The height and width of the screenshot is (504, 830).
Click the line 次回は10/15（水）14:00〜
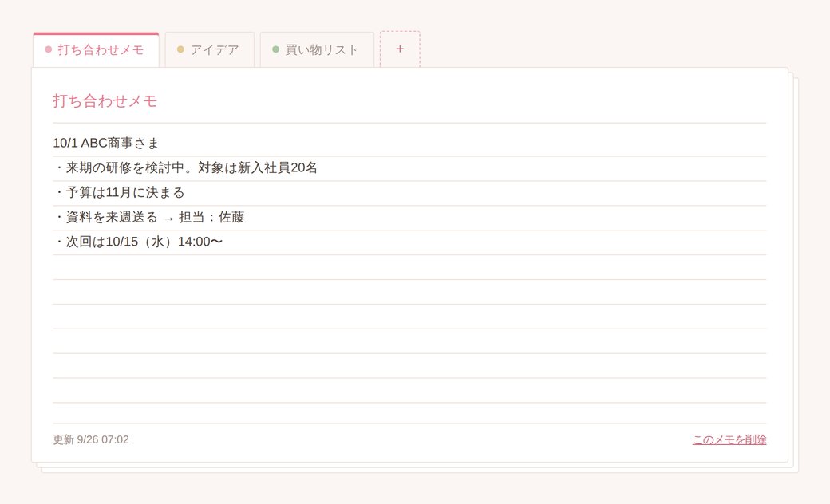pyautogui.click(x=138, y=242)
